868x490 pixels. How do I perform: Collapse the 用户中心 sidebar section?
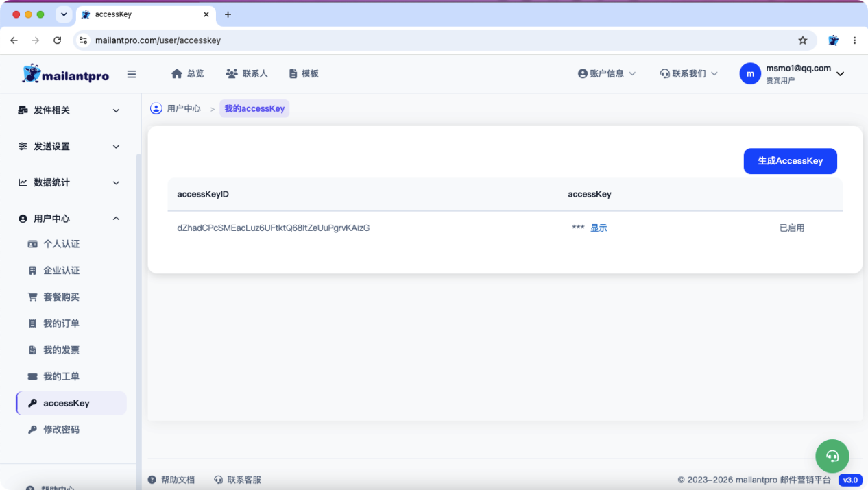point(69,219)
